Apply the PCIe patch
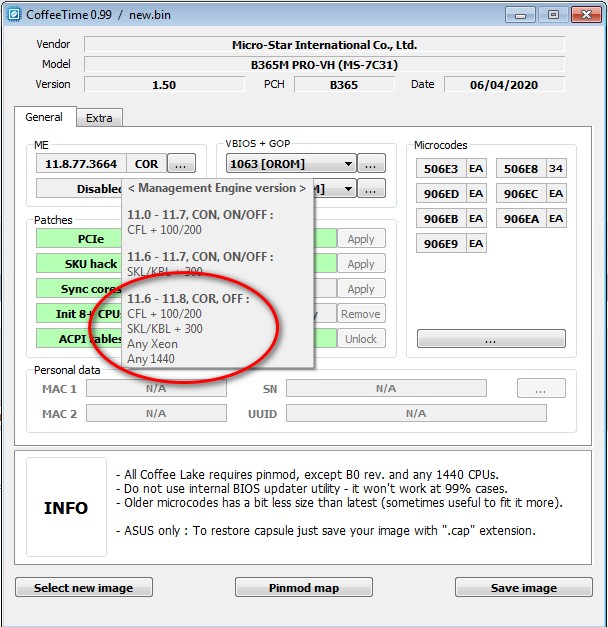The width and height of the screenshot is (608, 627). [361, 239]
